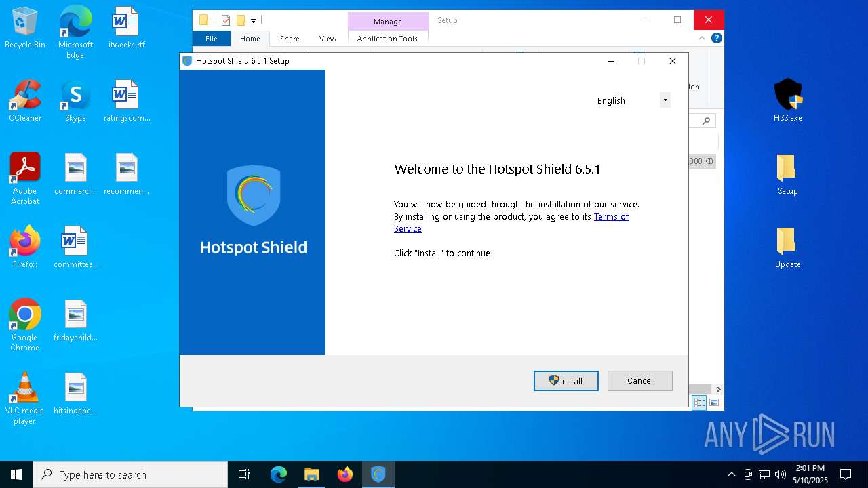Viewport: 868px width, 488px height.
Task: Switch Explorer to details view icon
Action: click(699, 403)
